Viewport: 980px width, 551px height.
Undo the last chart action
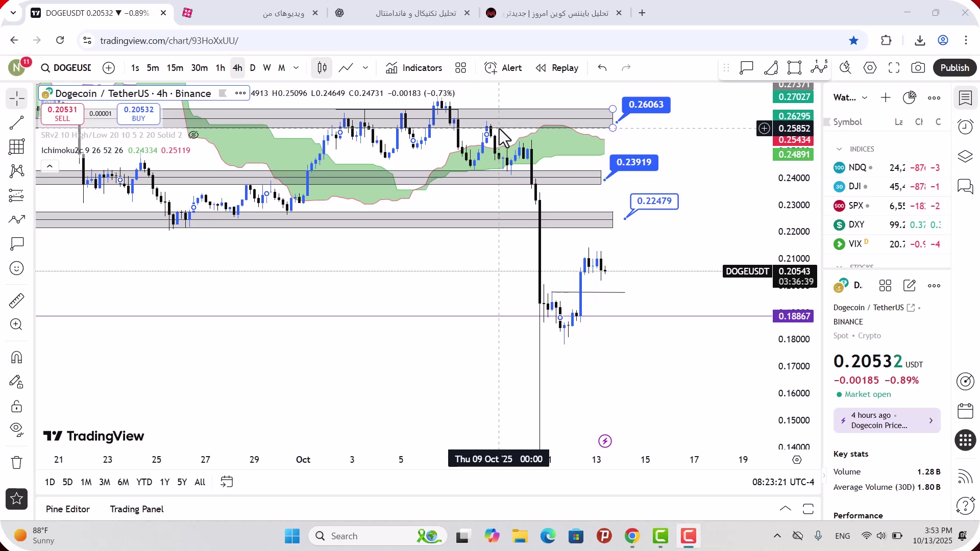[x=602, y=68]
